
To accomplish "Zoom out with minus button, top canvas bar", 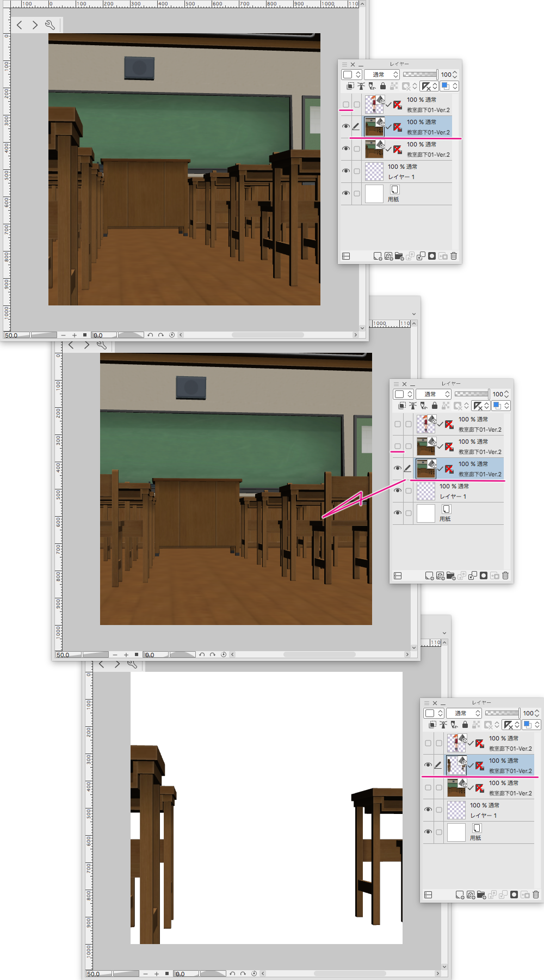I will click(x=64, y=335).
